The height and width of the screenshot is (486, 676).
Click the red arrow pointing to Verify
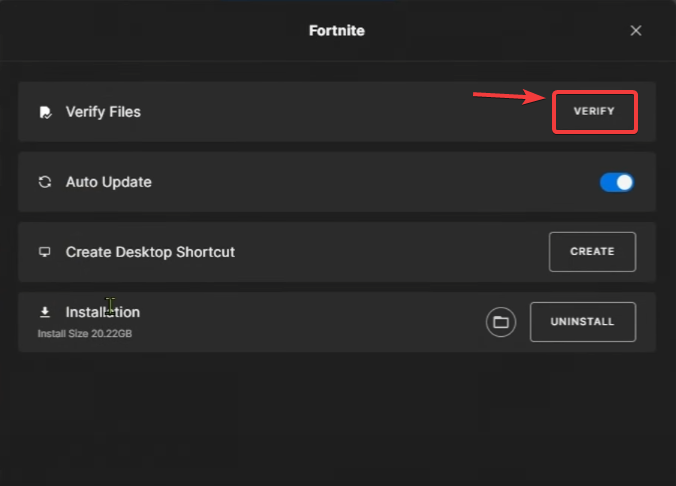click(x=510, y=97)
